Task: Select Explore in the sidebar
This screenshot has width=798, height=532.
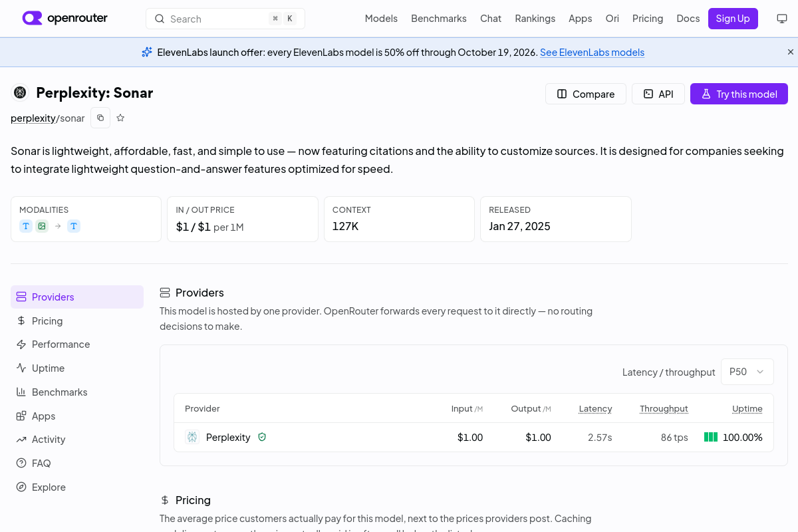Action: (77, 487)
